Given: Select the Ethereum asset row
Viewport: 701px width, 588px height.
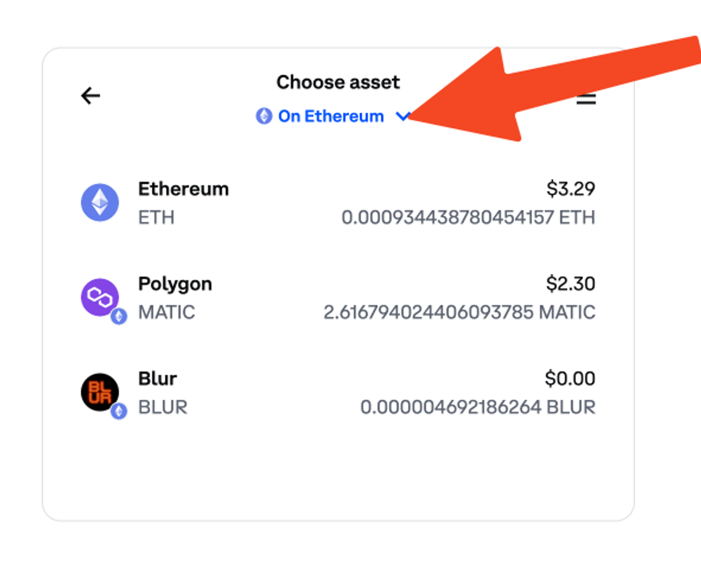Looking at the screenshot, I should [338, 203].
